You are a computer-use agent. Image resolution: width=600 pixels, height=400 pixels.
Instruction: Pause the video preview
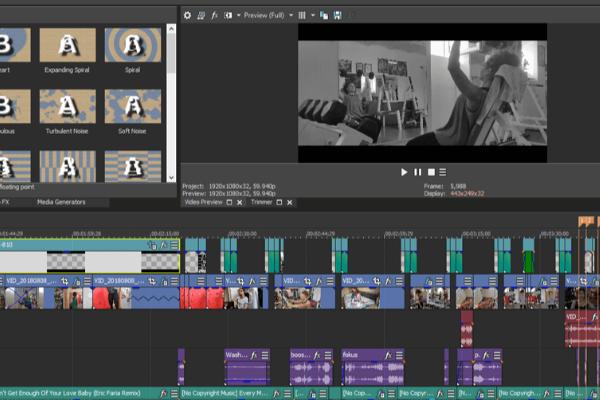click(417, 172)
